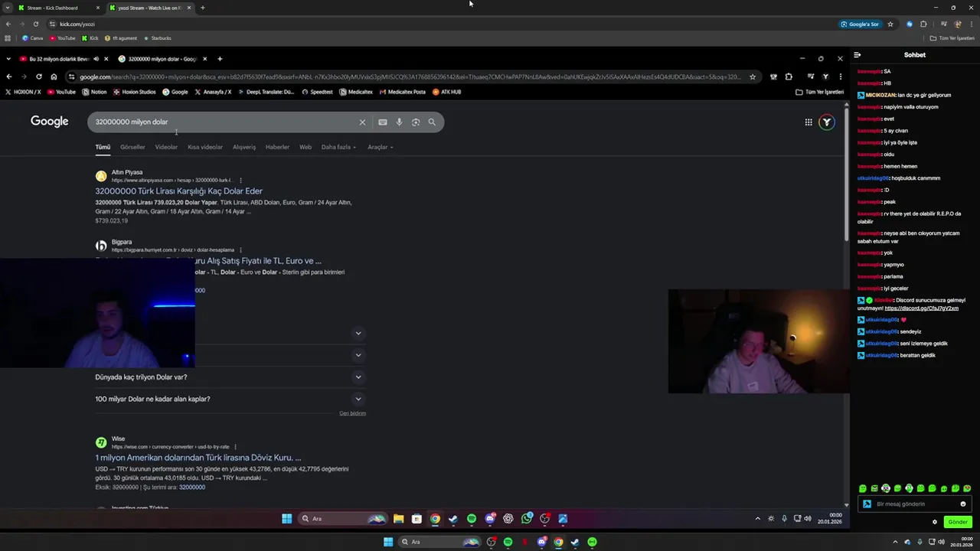Reload the inner Google search page
The image size is (980, 551).
pos(38,77)
